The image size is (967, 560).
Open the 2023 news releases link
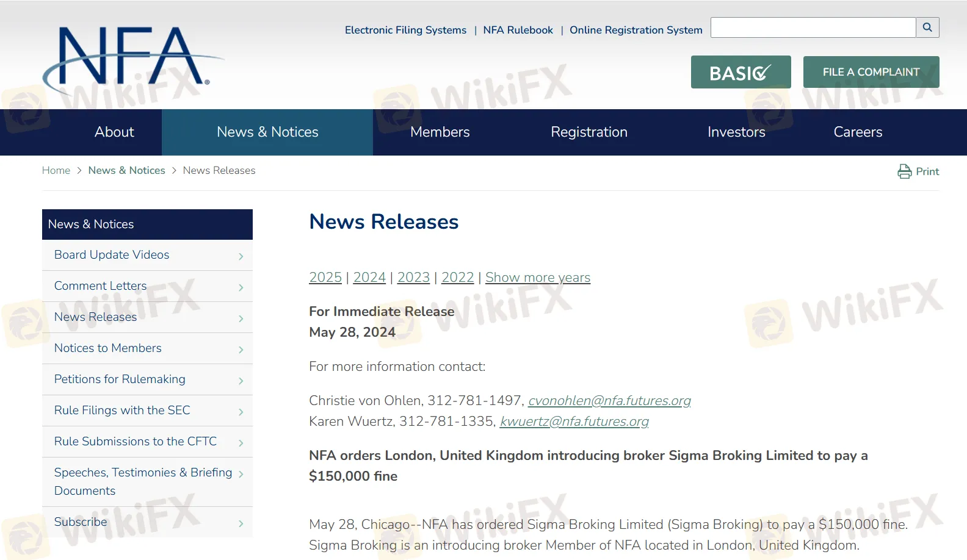[x=413, y=278]
